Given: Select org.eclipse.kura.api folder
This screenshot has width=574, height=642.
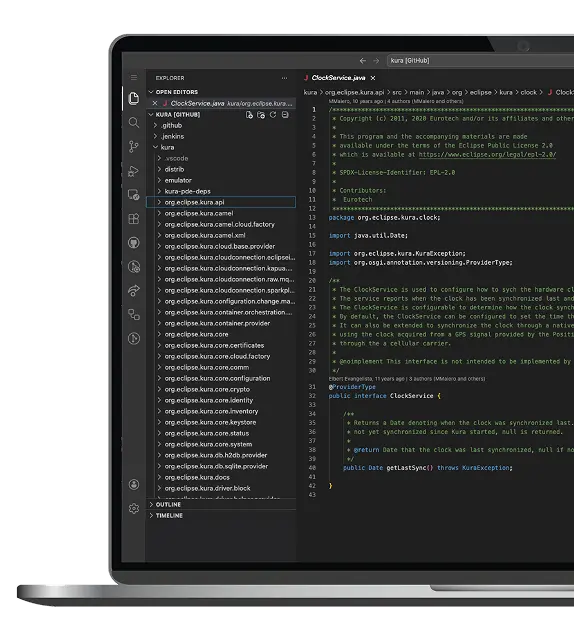Looking at the screenshot, I should point(221,202).
